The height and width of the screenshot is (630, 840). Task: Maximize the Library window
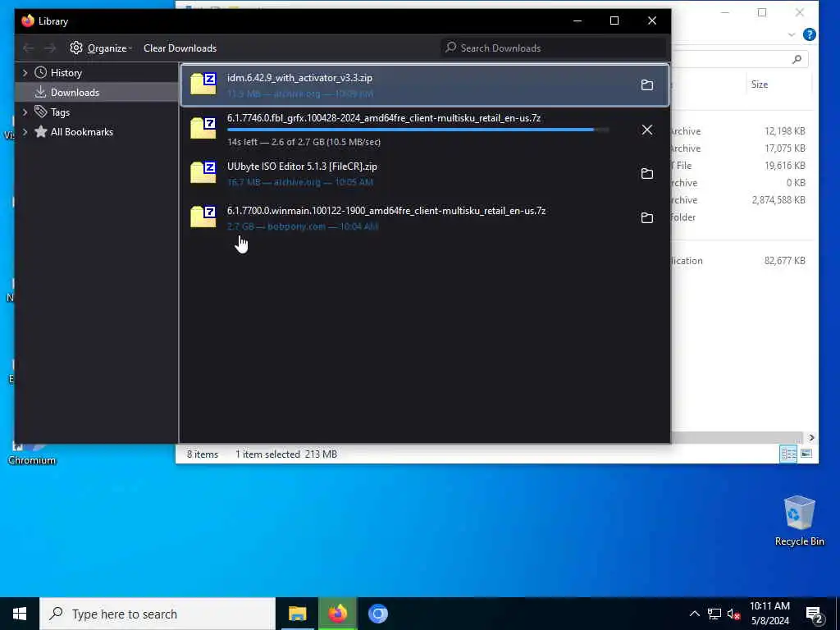coord(614,21)
